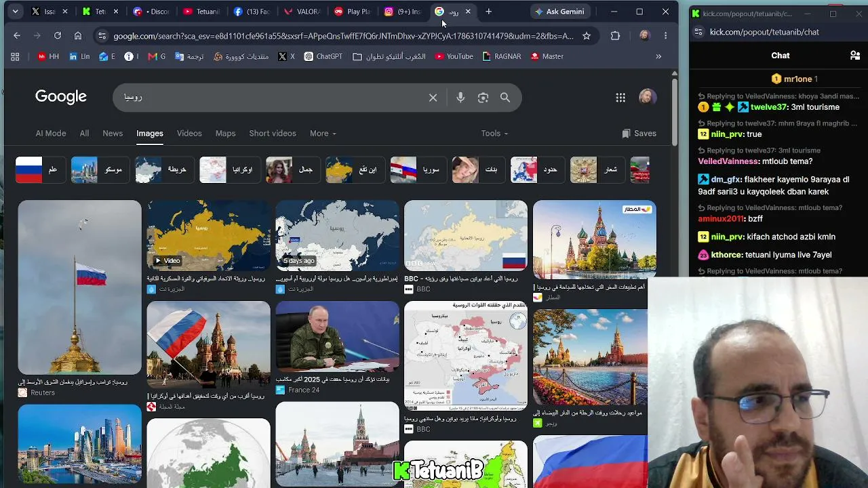
Task: Show hidden bookmarks with the double chevron
Action: 658,56
